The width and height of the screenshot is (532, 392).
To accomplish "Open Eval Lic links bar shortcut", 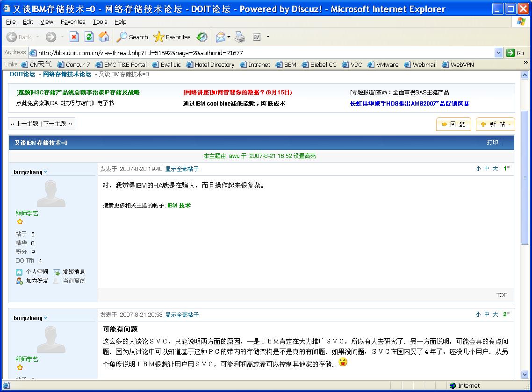I will [x=166, y=64].
